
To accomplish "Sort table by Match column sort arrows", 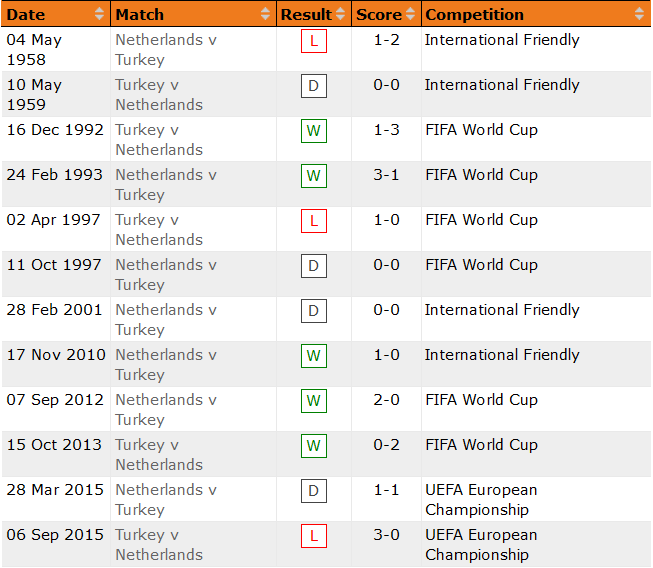I will (x=265, y=14).
